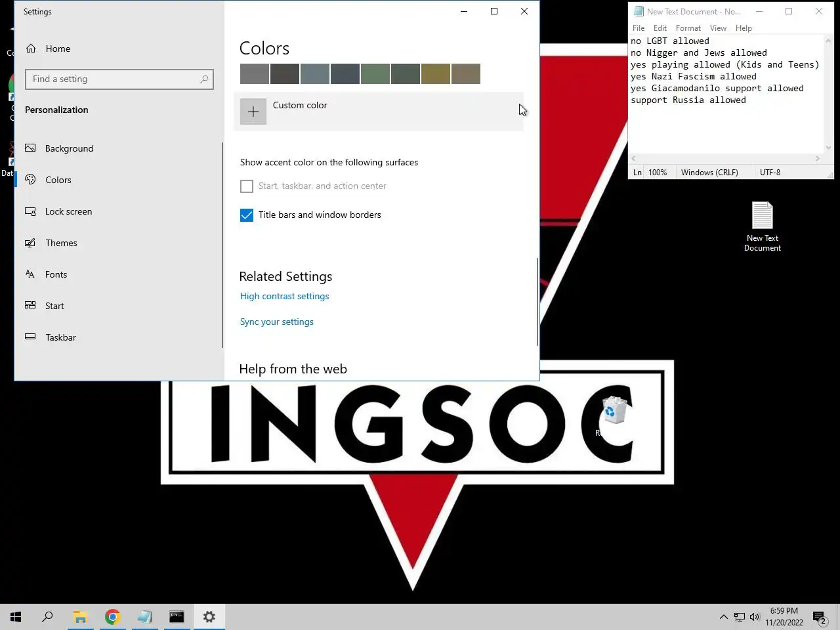Open High contrast settings link
840x630 pixels.
[284, 296]
